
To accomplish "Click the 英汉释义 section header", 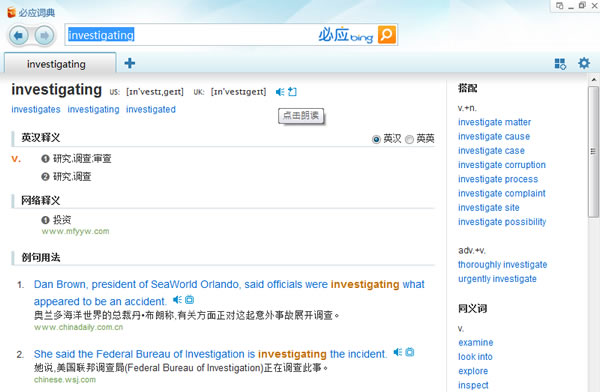I will tap(41, 137).
